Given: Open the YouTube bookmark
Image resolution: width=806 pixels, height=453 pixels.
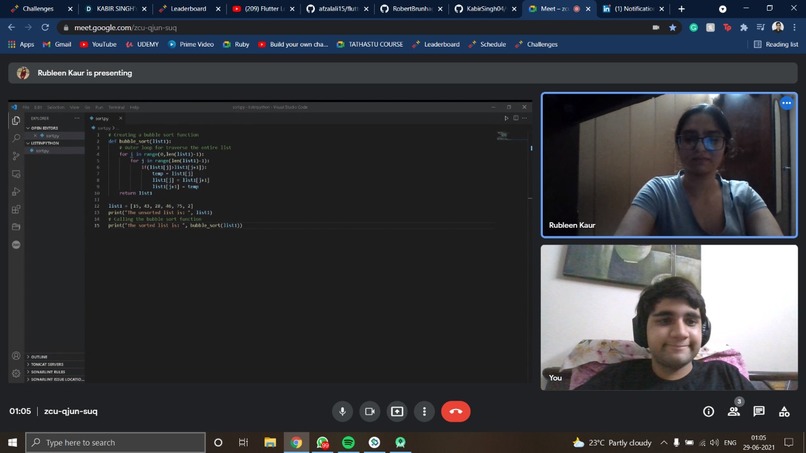Looking at the screenshot, I should (x=98, y=44).
